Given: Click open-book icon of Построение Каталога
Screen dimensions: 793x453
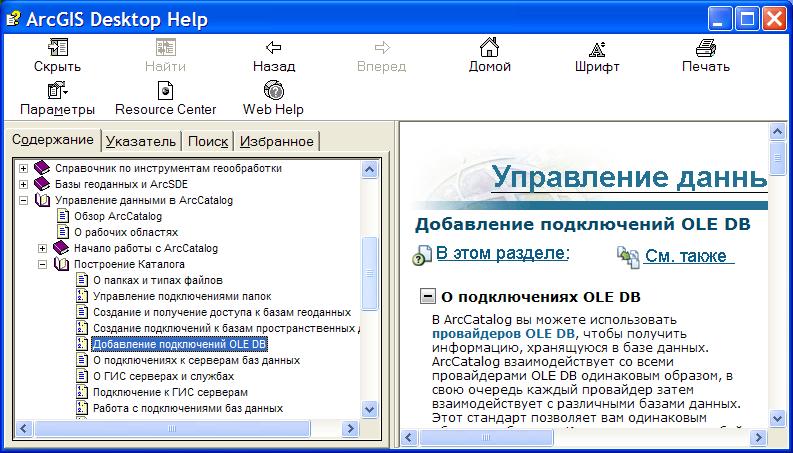Looking at the screenshot, I should [61, 264].
